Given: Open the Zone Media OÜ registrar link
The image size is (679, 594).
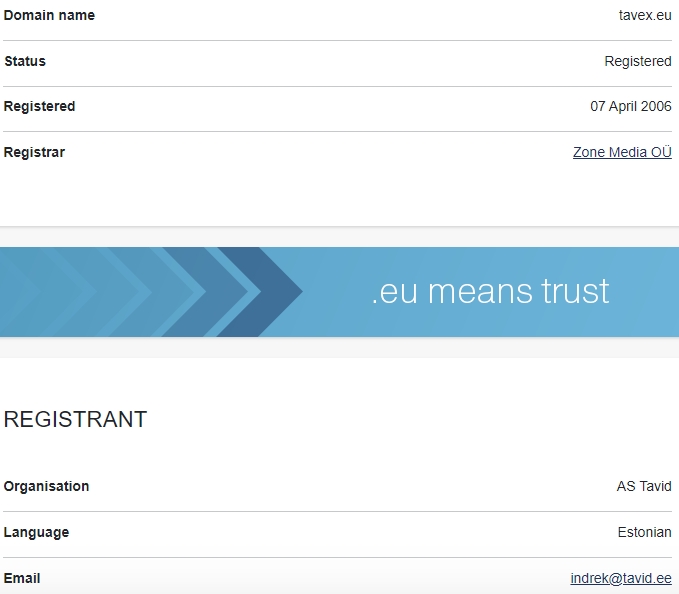Looking at the screenshot, I should pyautogui.click(x=622, y=153).
